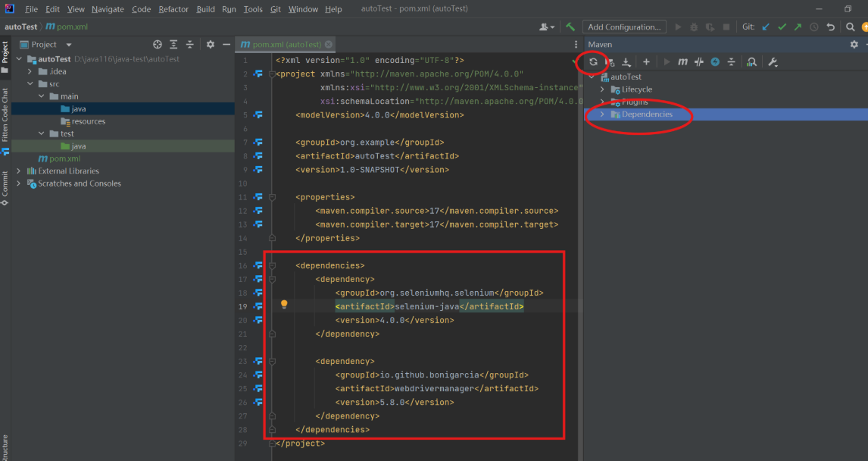This screenshot has height=461, width=868.
Task: Click the Rollback undo arrow icon
Action: (x=830, y=27)
